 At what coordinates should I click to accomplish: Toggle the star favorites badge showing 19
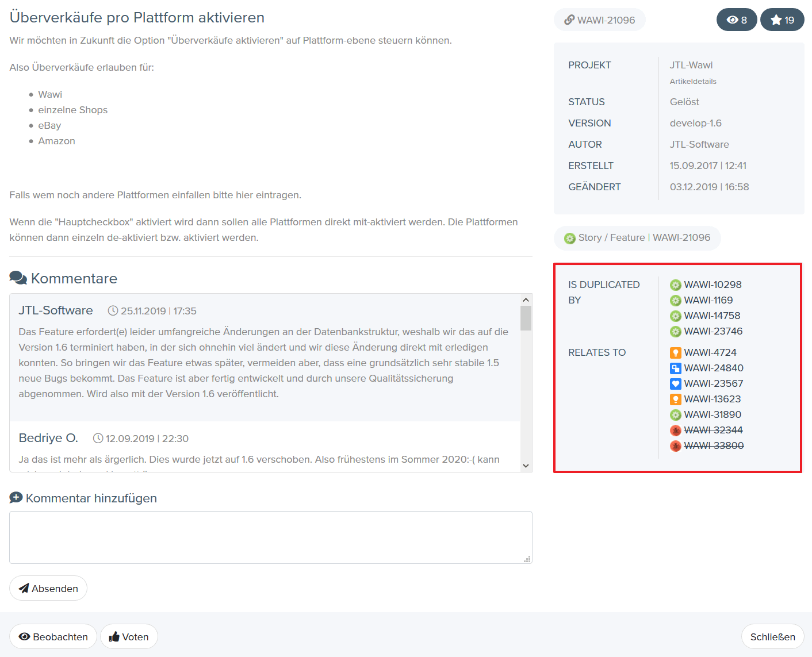coord(782,20)
